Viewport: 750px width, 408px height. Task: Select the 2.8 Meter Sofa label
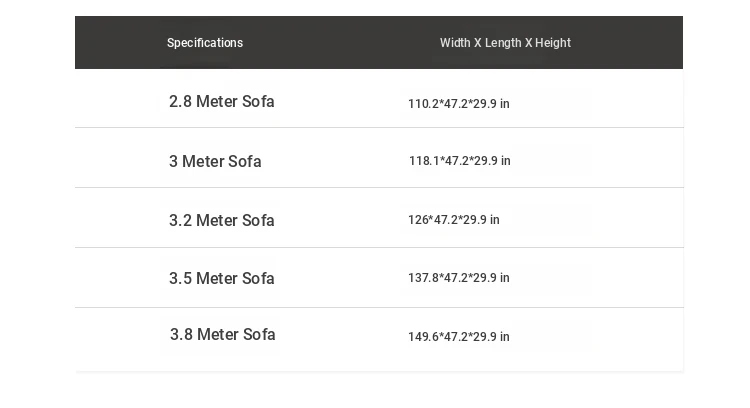click(x=221, y=102)
